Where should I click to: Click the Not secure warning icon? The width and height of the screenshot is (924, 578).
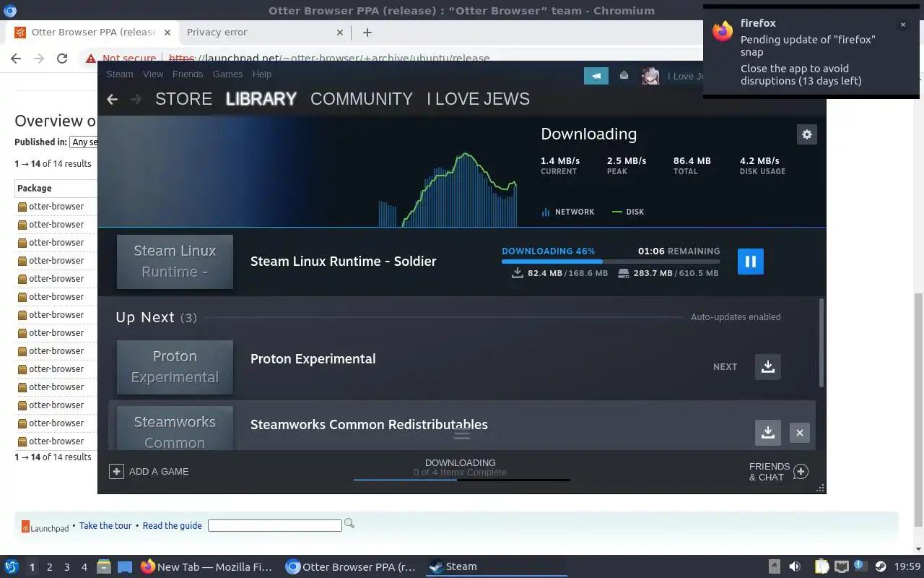[90, 59]
